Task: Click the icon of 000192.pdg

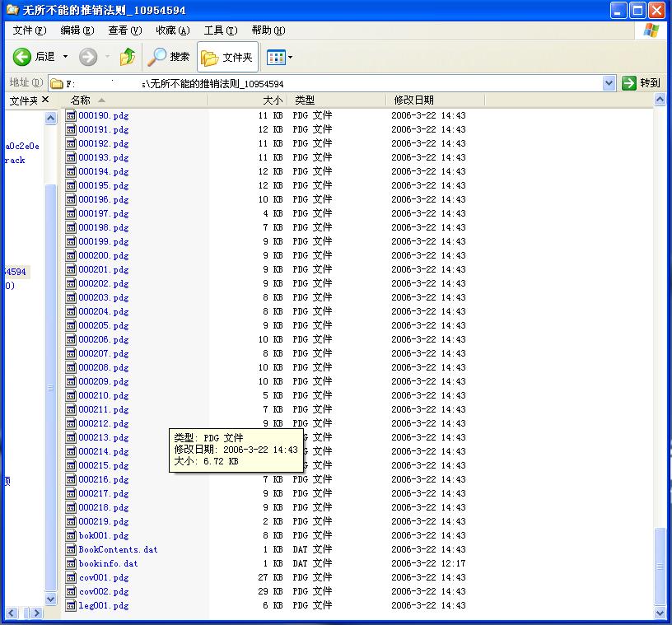Action: (71, 143)
